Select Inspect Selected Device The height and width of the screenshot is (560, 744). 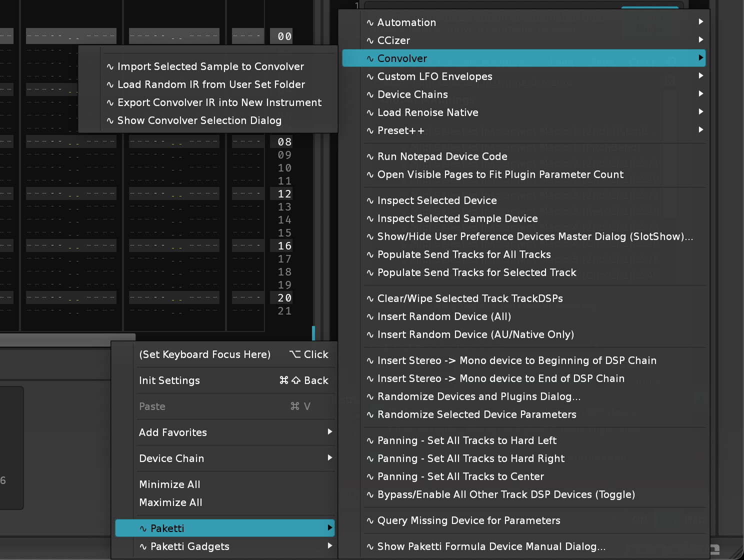436,200
